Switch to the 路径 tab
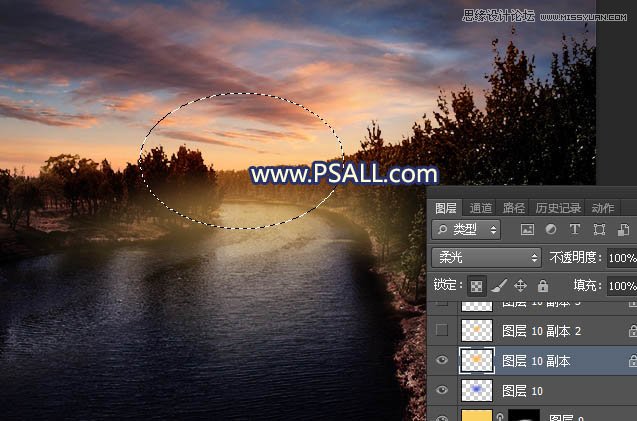Image resolution: width=637 pixels, height=421 pixels. coord(514,208)
